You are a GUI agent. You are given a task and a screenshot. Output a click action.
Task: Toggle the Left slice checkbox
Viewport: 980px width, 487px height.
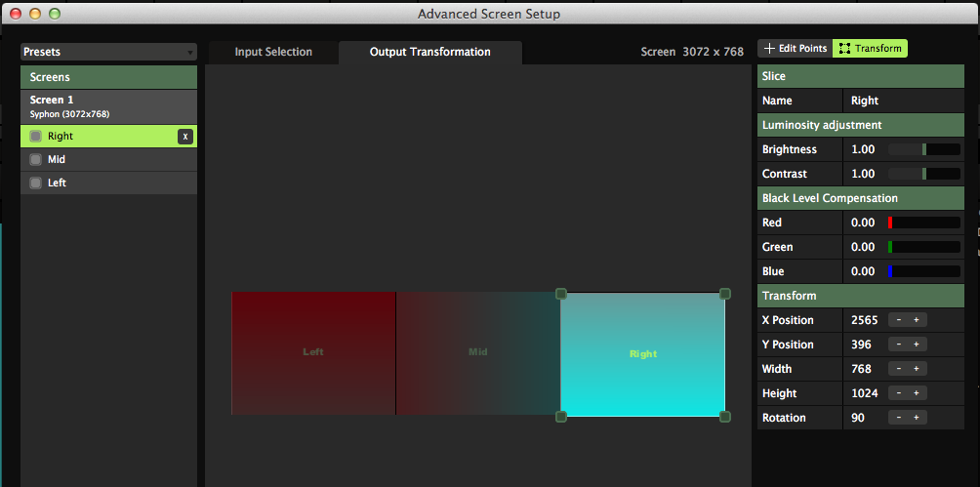pos(36,183)
